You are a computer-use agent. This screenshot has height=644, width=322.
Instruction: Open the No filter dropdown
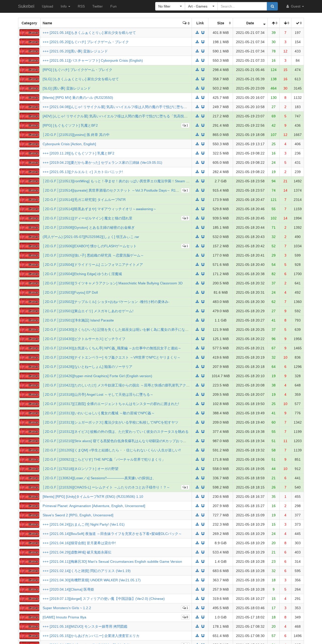tap(170, 6)
